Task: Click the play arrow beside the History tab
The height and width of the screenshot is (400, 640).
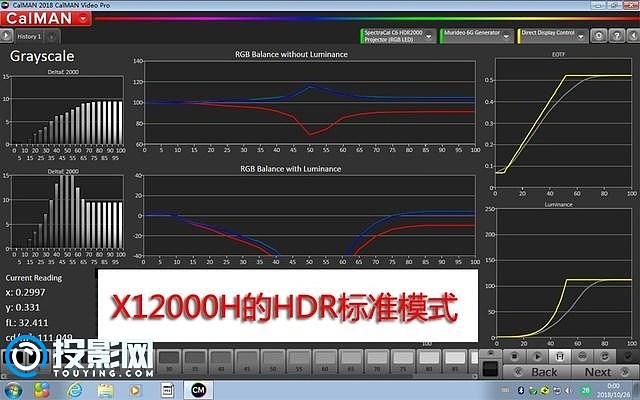Action: 6,36
